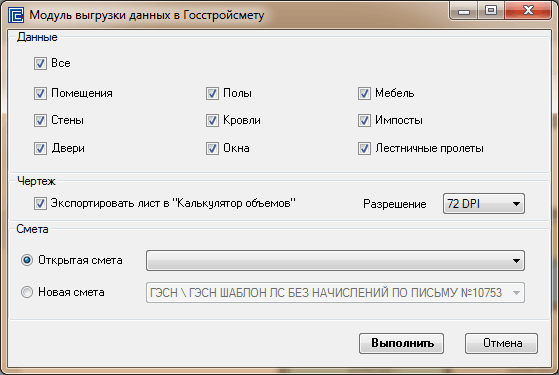Click the application icon in title bar
This screenshot has height=375, width=559.
point(16,15)
